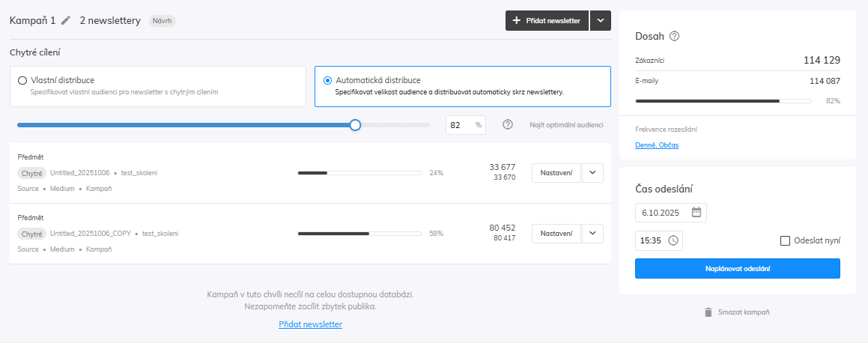Click the audience size slider handle
This screenshot has width=868, height=343.
click(x=355, y=125)
